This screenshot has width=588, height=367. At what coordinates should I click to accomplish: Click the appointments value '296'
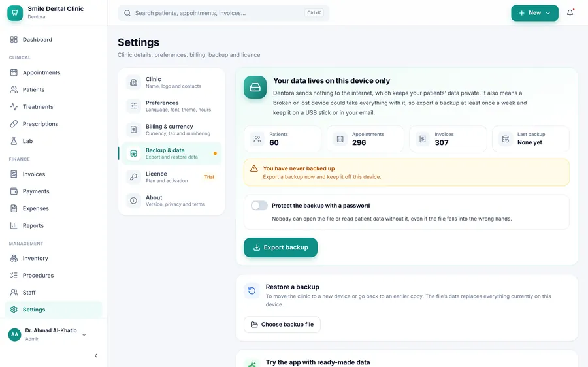(359, 143)
